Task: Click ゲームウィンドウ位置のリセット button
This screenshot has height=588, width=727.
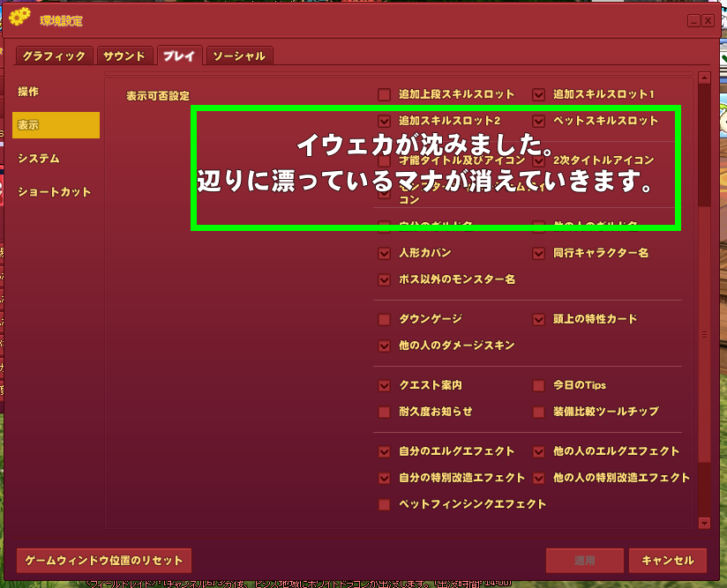Action: coord(104,561)
